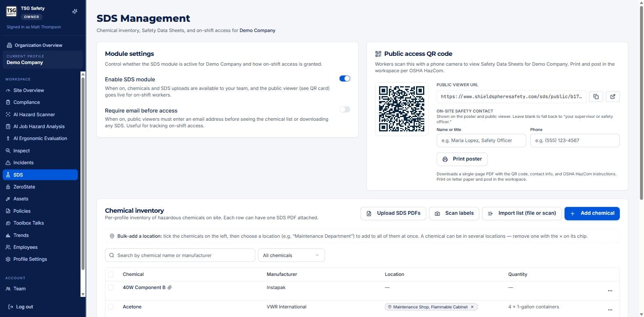Screen dimensions: 644x317
Task: Open Trends page
Action: tap(40, 235)
